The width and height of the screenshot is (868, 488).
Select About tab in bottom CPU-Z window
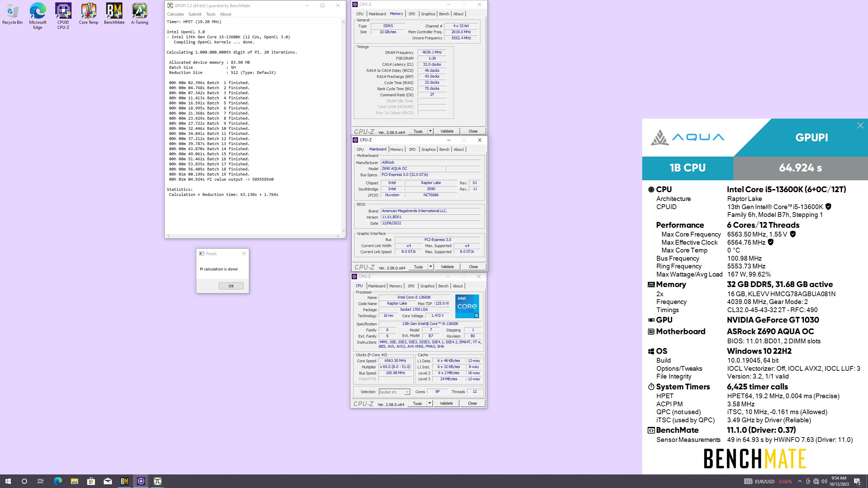pos(458,286)
